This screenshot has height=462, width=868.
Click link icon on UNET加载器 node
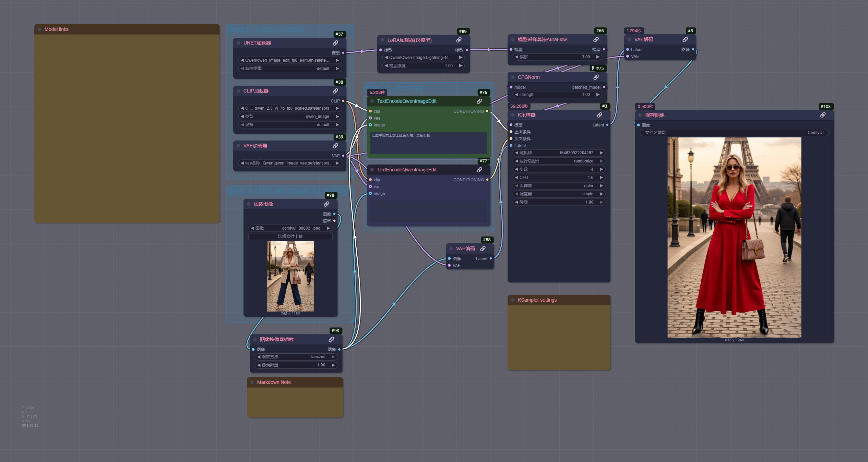pos(335,43)
